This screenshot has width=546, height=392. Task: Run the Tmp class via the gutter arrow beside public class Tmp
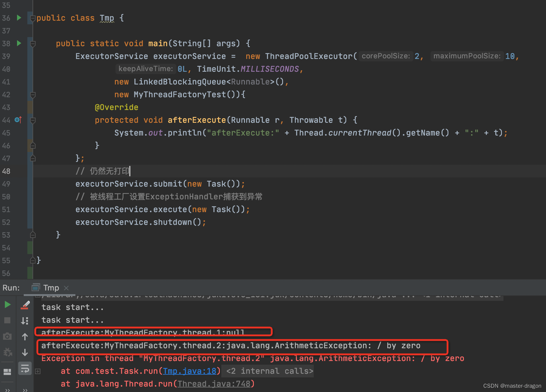pos(19,18)
